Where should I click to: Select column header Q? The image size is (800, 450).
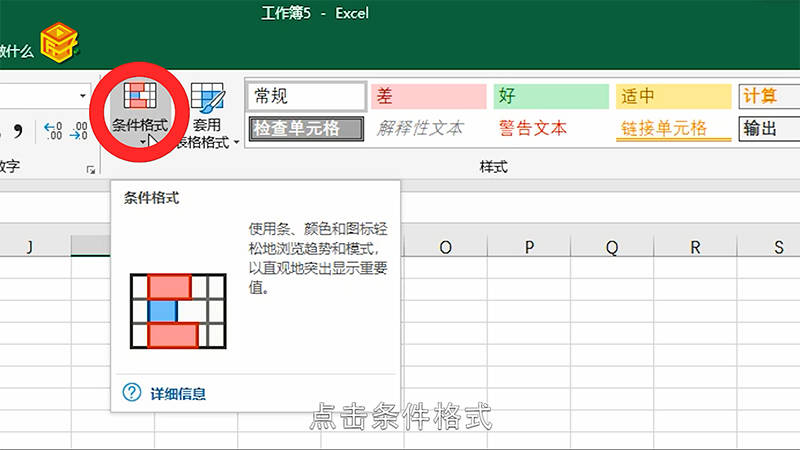pos(611,248)
